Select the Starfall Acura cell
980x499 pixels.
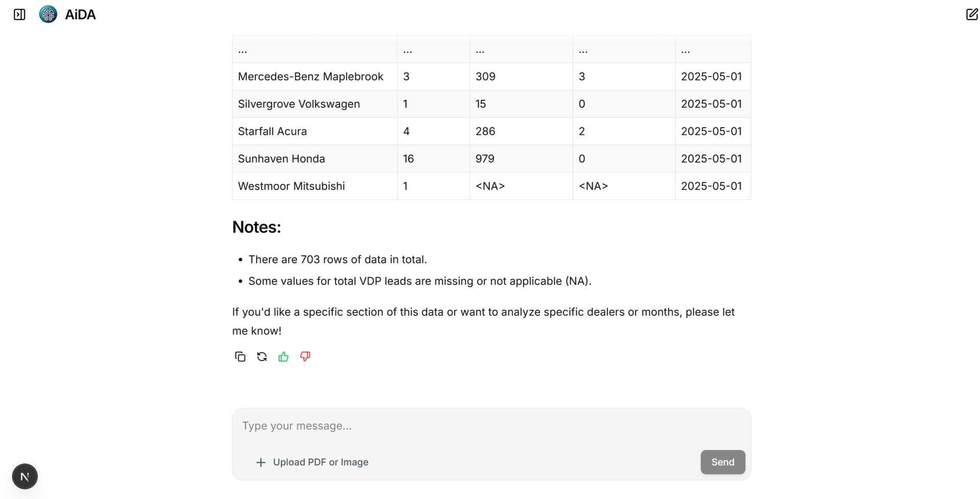coord(314,132)
